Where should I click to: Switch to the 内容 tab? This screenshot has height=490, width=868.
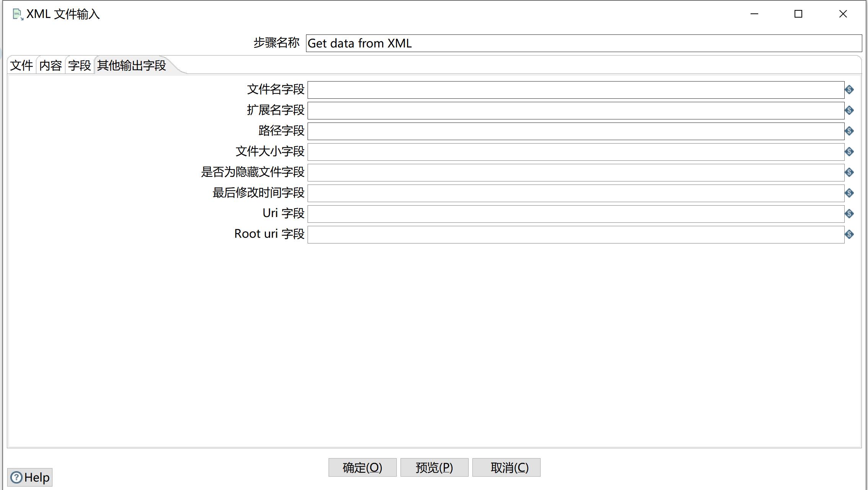[x=50, y=65]
